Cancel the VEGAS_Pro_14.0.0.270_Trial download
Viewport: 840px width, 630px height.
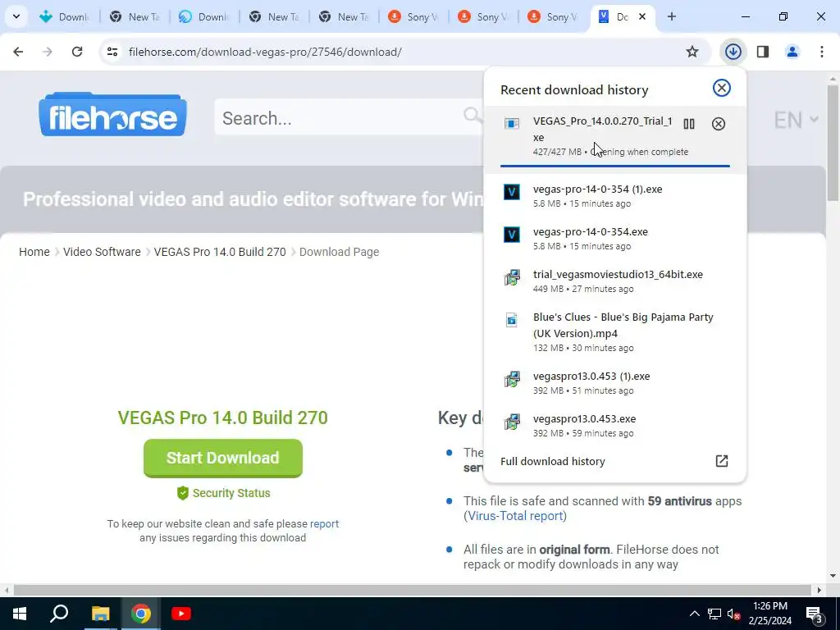[x=719, y=124]
